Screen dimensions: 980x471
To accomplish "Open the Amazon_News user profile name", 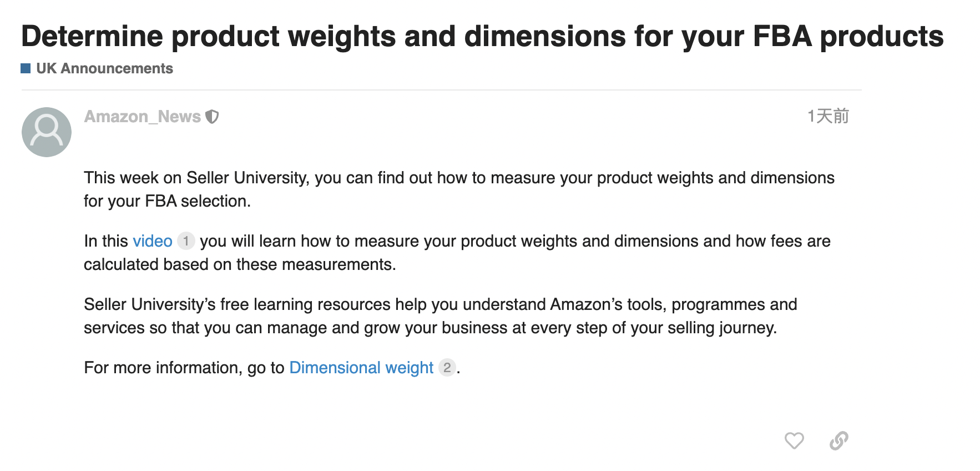I will [x=142, y=117].
